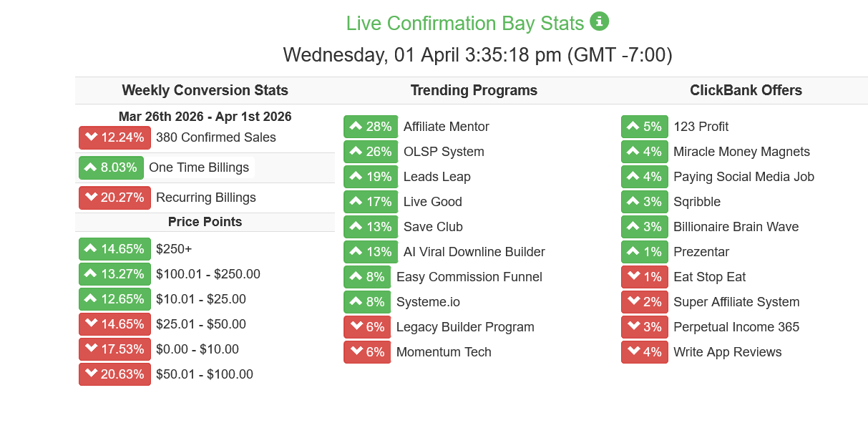Collapse the Price Points section header
868x438 pixels.
point(205,222)
